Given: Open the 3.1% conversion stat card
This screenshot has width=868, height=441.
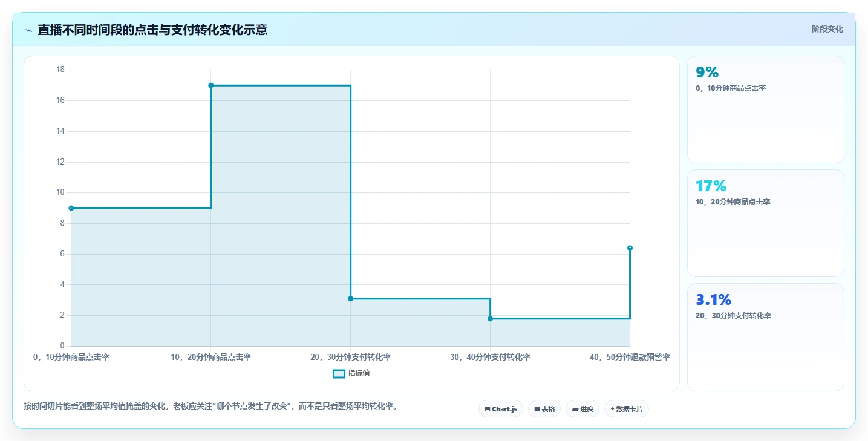Looking at the screenshot, I should coord(765,337).
